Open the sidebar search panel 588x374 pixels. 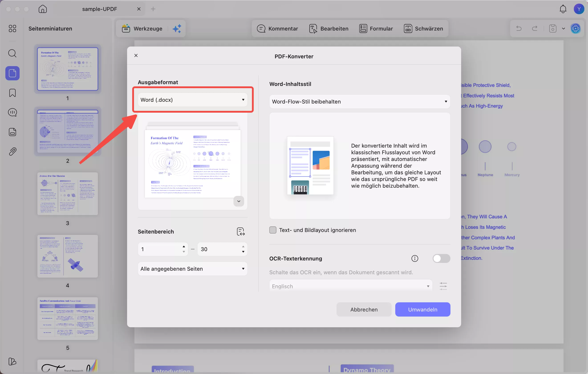coord(12,53)
